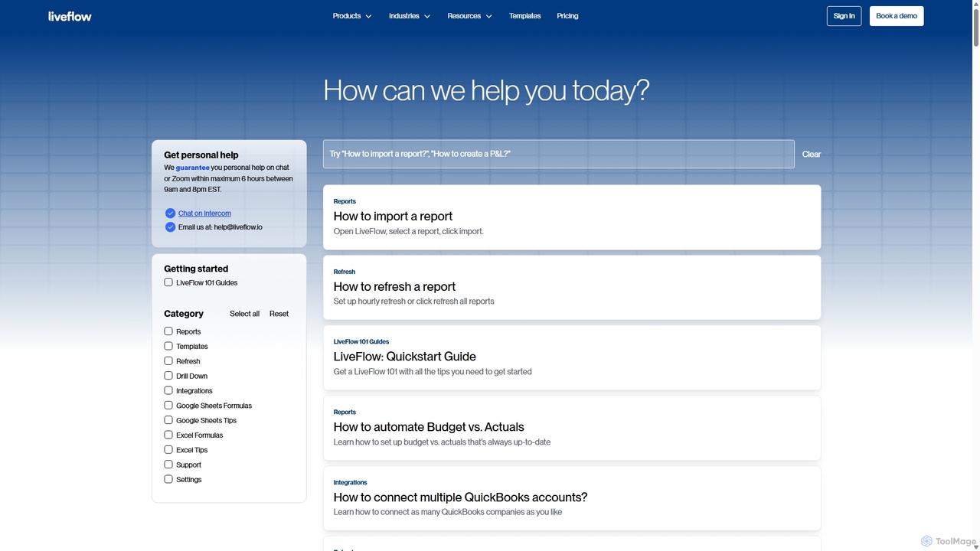This screenshot has width=980, height=551.
Task: Click the Getting started heading
Action: pyautogui.click(x=196, y=269)
